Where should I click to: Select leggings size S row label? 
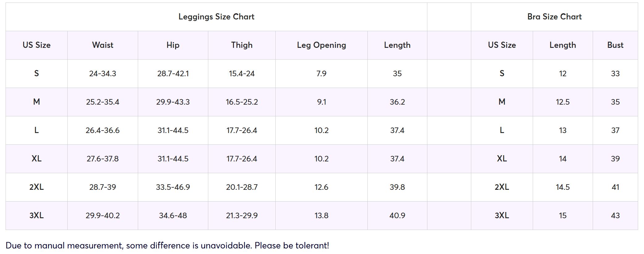pos(36,73)
